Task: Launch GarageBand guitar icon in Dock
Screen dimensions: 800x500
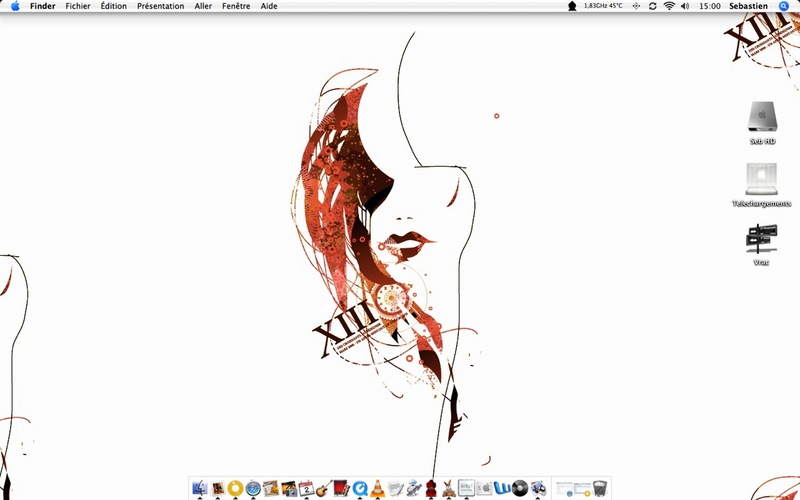Action: click(x=323, y=488)
